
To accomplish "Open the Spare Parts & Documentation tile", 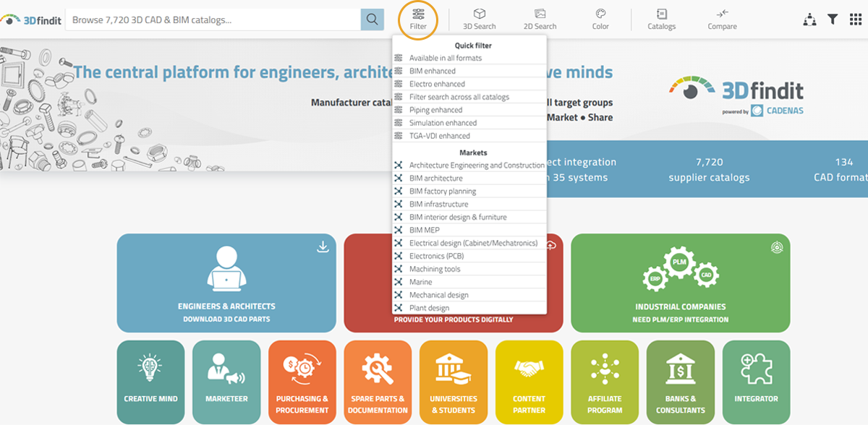I will (378, 382).
